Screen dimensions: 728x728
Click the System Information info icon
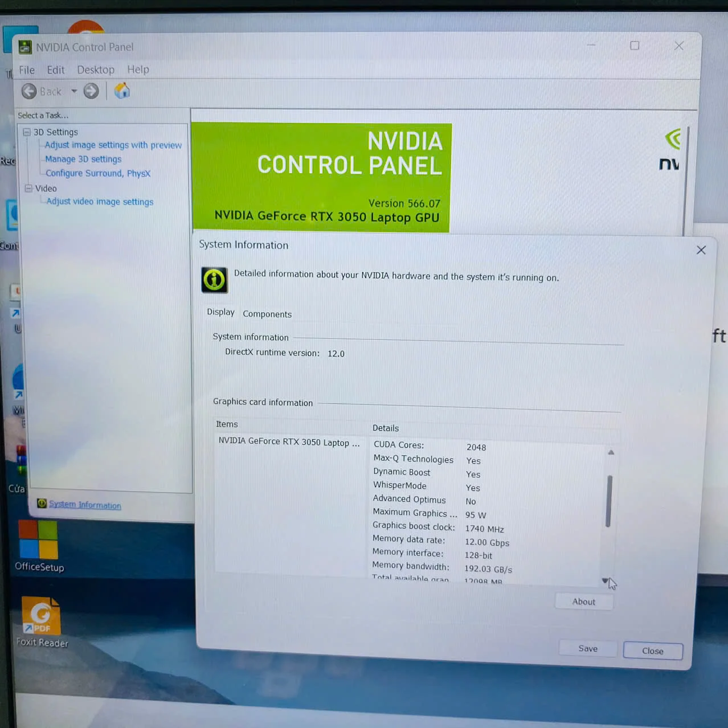click(215, 280)
